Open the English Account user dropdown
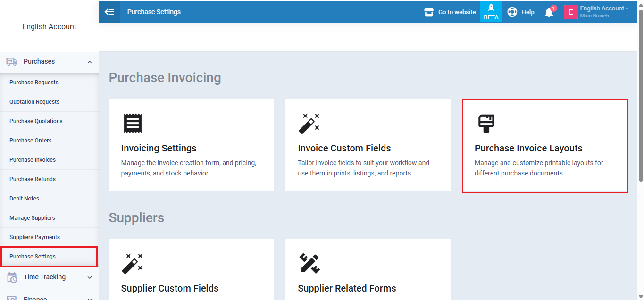 [604, 8]
